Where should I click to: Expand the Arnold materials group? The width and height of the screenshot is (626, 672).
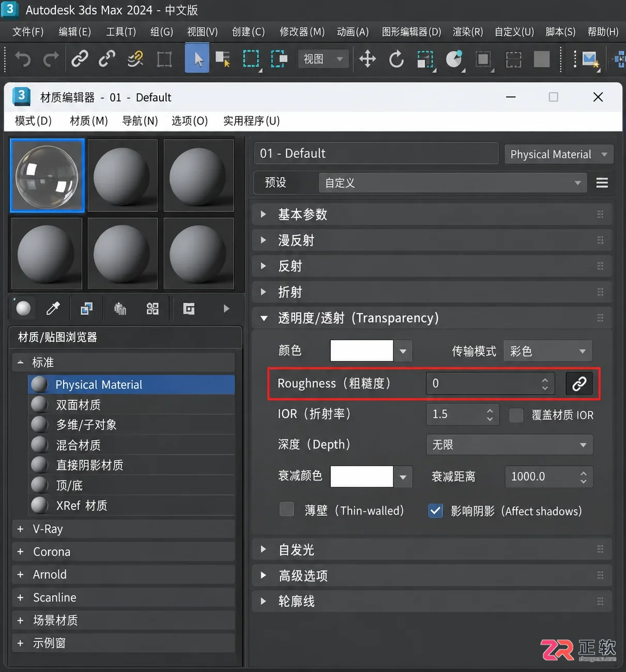[123, 574]
